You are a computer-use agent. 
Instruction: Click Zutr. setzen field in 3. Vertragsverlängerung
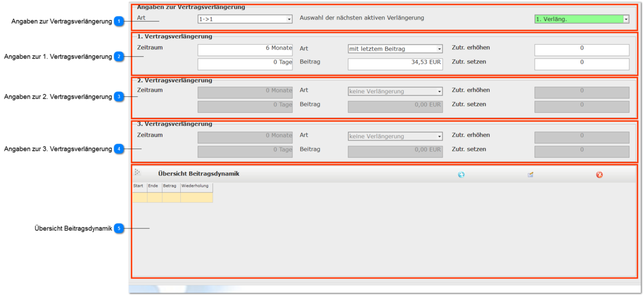[582, 152]
